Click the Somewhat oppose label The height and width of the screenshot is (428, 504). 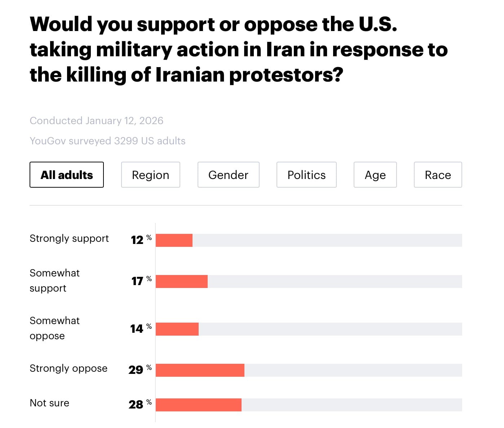pos(54,328)
